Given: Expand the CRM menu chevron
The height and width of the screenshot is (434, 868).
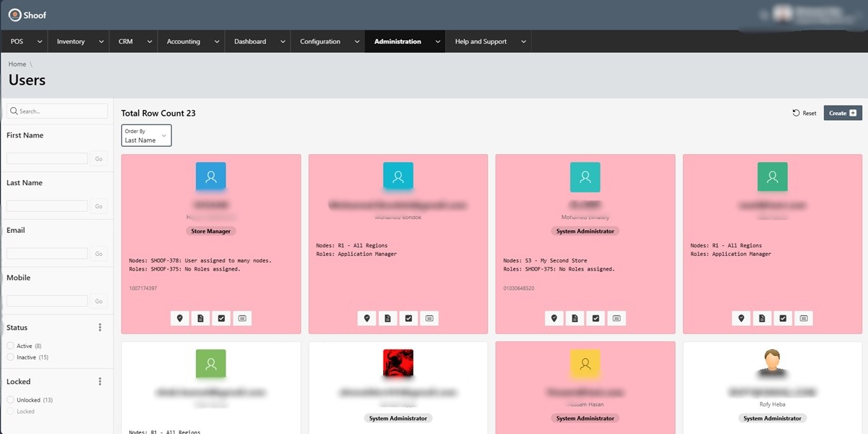Looking at the screenshot, I should 148,42.
